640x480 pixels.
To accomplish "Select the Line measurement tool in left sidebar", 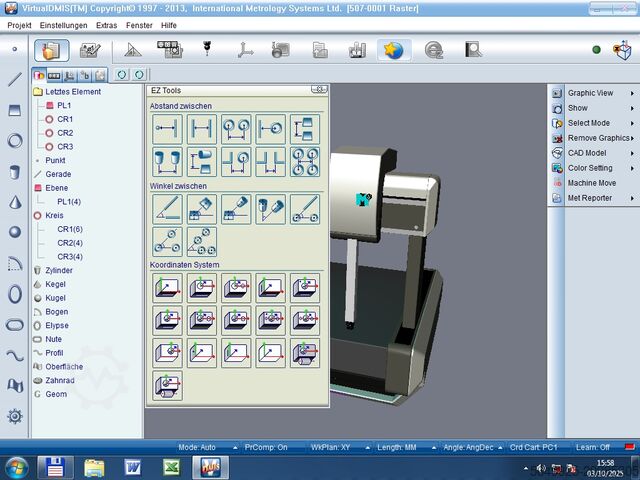I will pos(14,79).
